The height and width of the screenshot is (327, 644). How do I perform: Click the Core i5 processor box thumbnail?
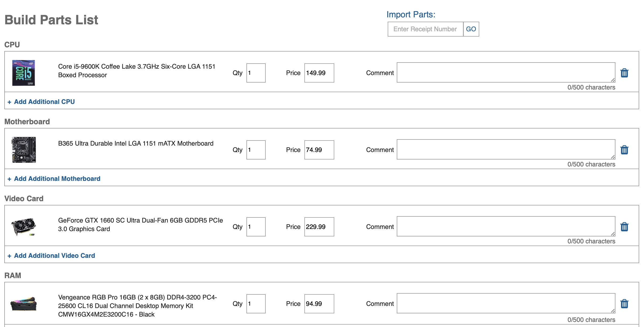tap(23, 73)
